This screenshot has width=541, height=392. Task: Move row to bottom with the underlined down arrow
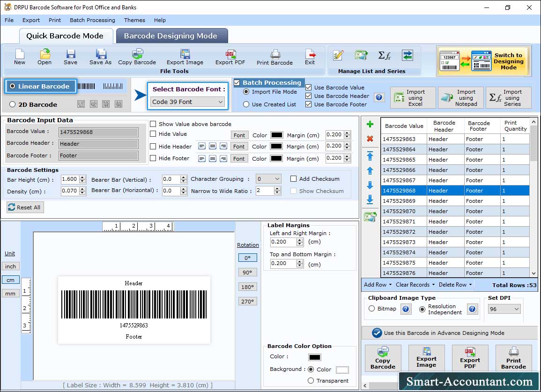pos(370,200)
